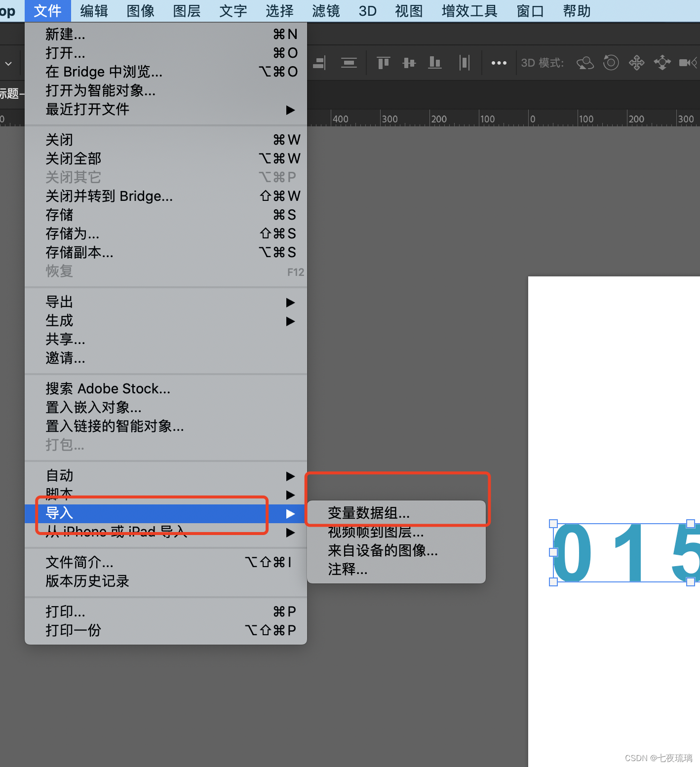Choose 存储 from the file menu
This screenshot has height=767, width=700.
coord(166,215)
